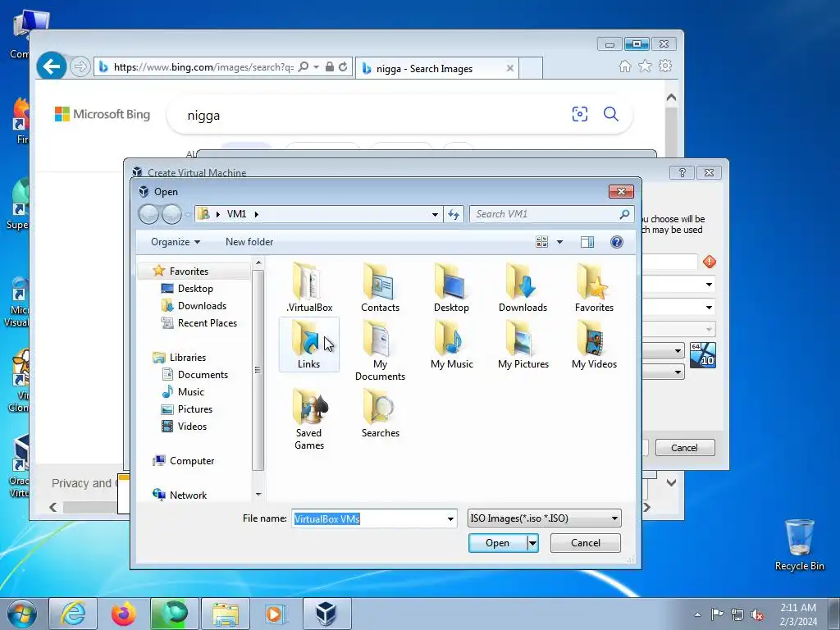Screen dimensions: 840x630
Task: Open Bing visual search camera icon
Action: (x=580, y=113)
